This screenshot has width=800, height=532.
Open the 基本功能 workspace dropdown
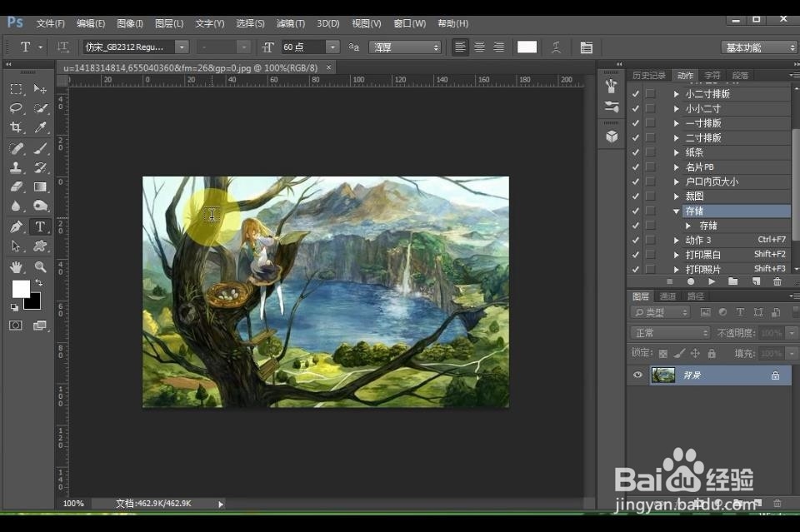758,47
